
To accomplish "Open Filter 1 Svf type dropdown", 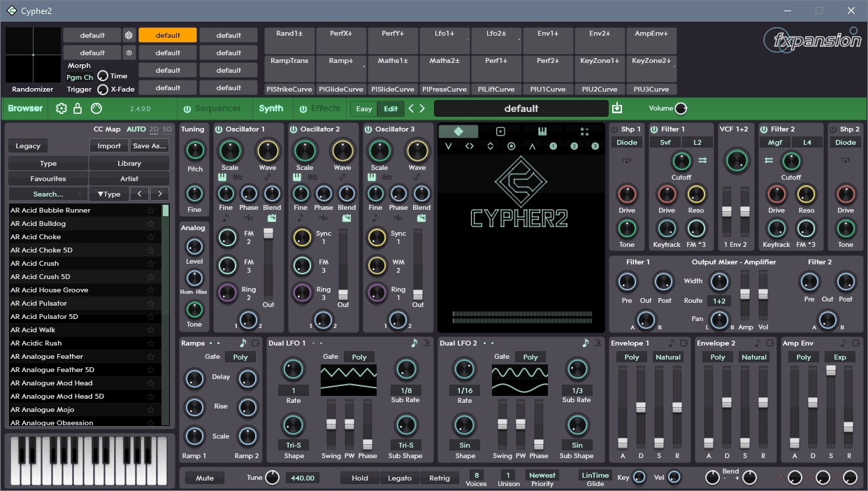I will pos(666,142).
